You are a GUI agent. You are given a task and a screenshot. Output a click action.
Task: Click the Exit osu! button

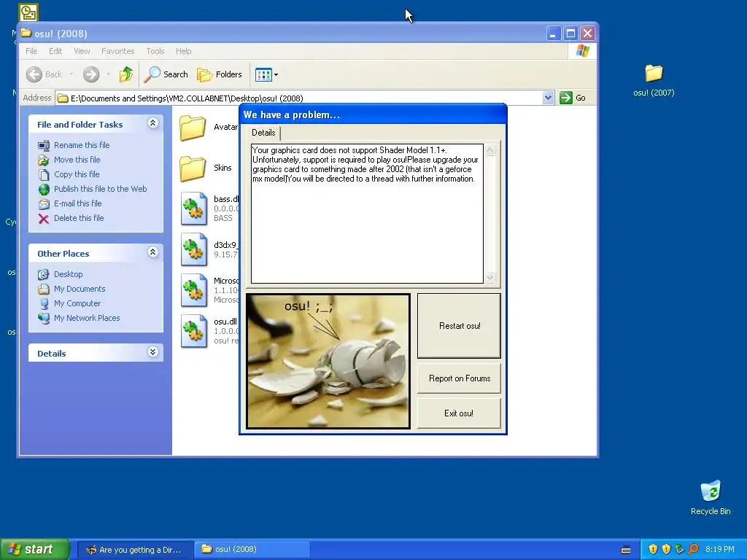click(x=459, y=413)
